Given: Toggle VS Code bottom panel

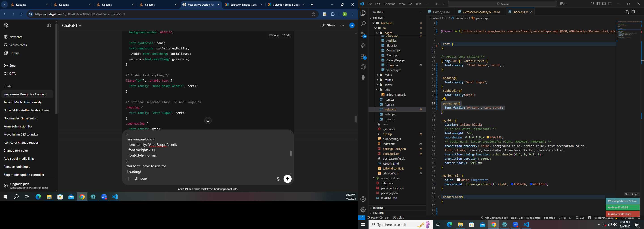Looking at the screenshot, I should 604,4.
